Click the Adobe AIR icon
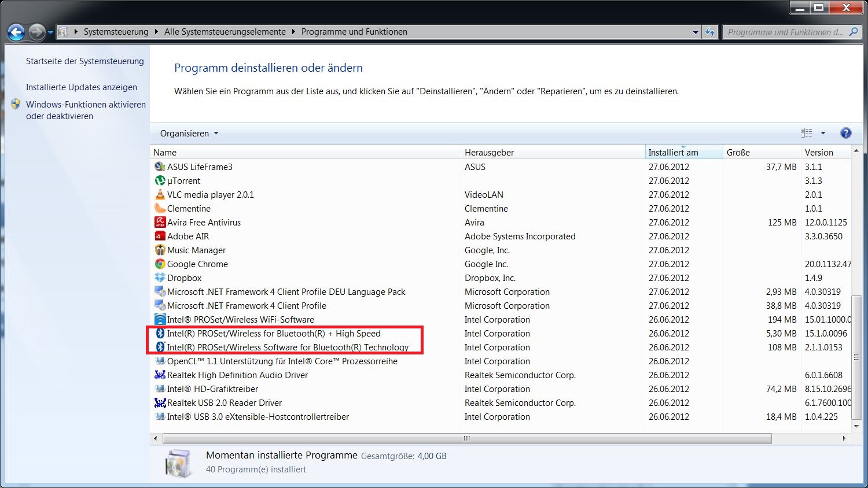Image resolution: width=868 pixels, height=488 pixels. click(x=160, y=236)
